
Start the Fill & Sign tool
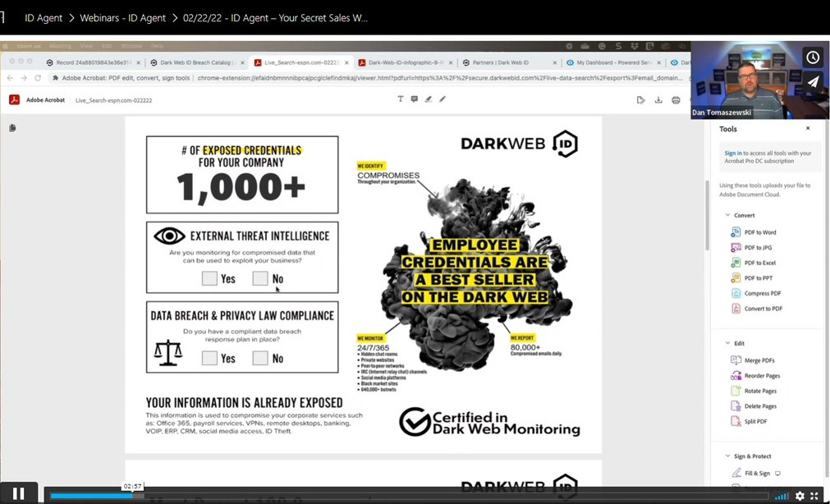(x=756, y=474)
